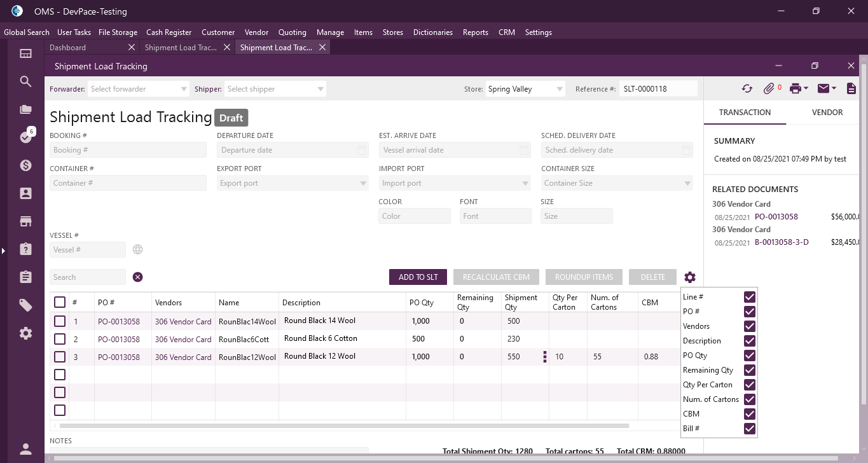Click the printer icon
The width and height of the screenshot is (868, 463).
[795, 89]
